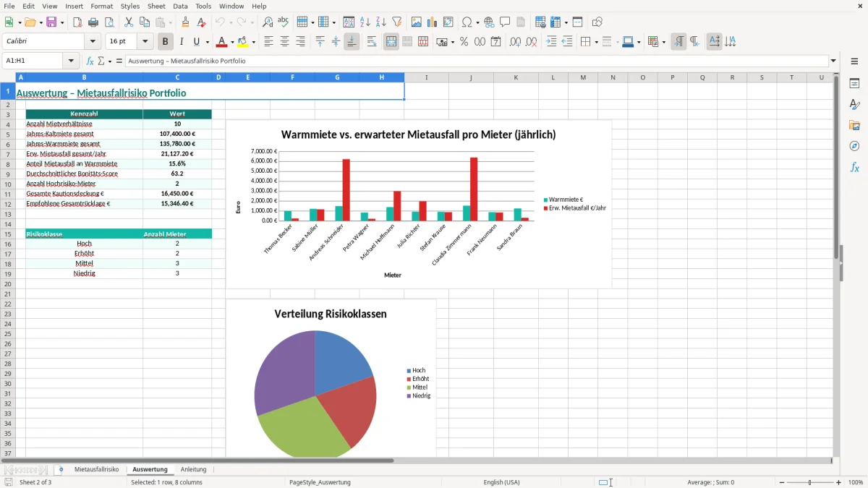Sort ascending A to Z
The image size is (868, 488).
[365, 22]
